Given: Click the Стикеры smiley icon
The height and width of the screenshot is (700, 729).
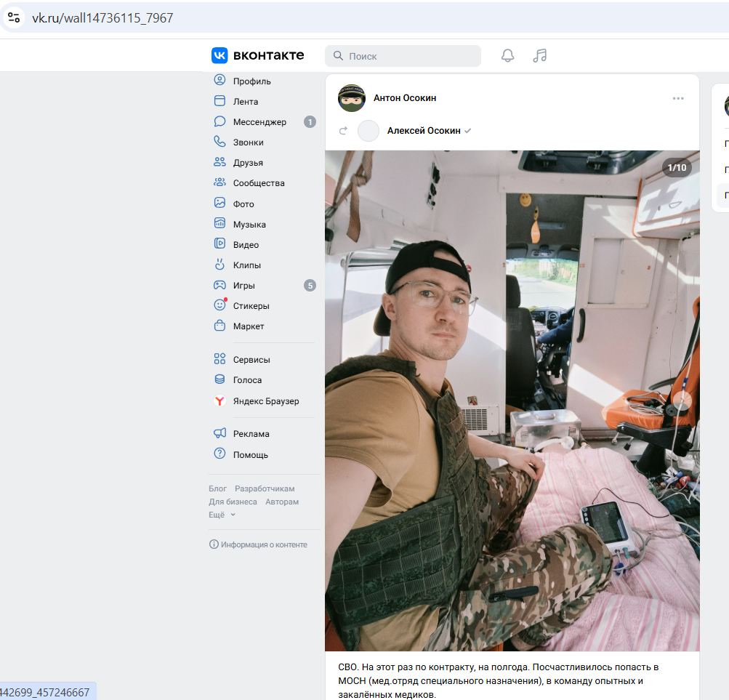Looking at the screenshot, I should [220, 305].
